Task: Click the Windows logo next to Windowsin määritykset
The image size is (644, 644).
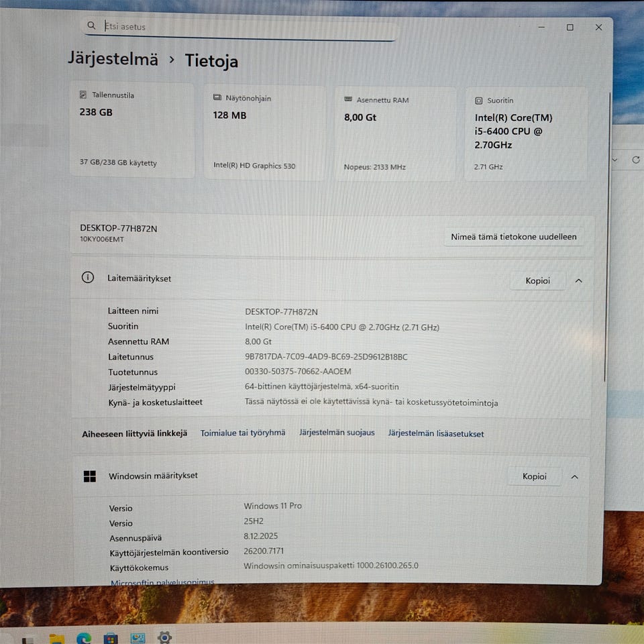Action: coord(89,476)
